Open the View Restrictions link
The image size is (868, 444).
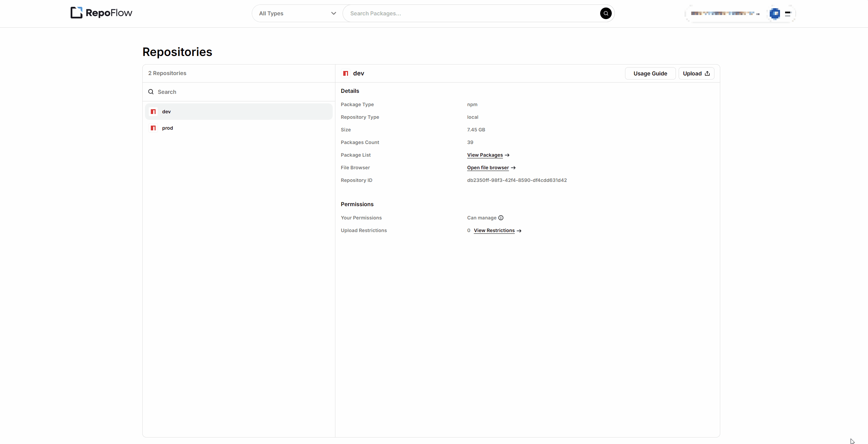[x=497, y=230]
